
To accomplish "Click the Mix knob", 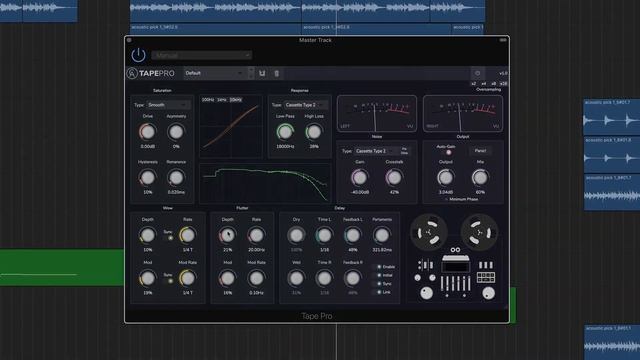I will click(480, 178).
